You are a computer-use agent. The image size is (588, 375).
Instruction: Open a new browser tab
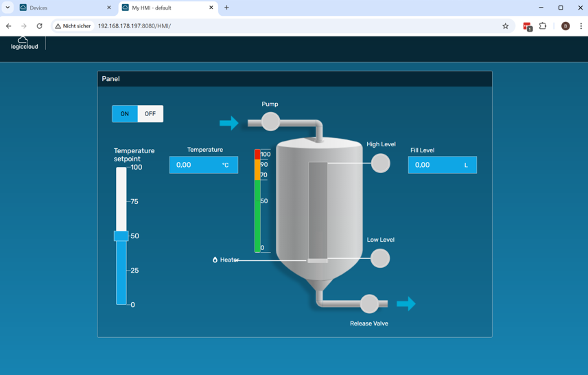tap(226, 8)
